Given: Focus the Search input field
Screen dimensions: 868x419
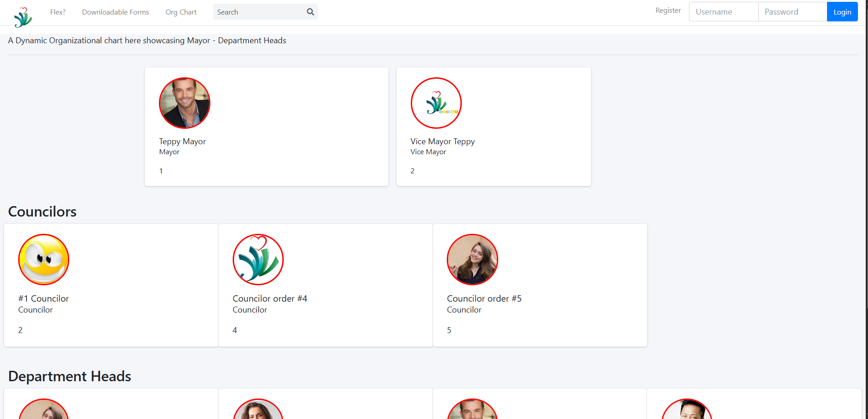Looking at the screenshot, I should pos(258,12).
